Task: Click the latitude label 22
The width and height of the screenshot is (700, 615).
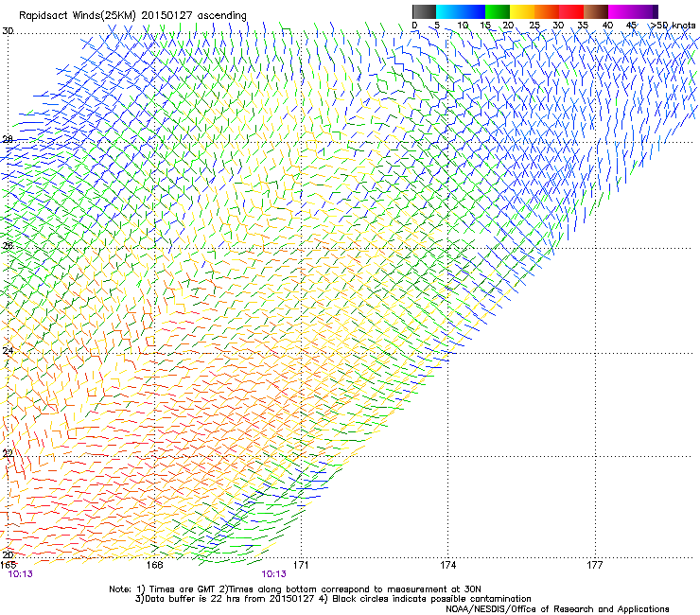Action: tap(8, 454)
